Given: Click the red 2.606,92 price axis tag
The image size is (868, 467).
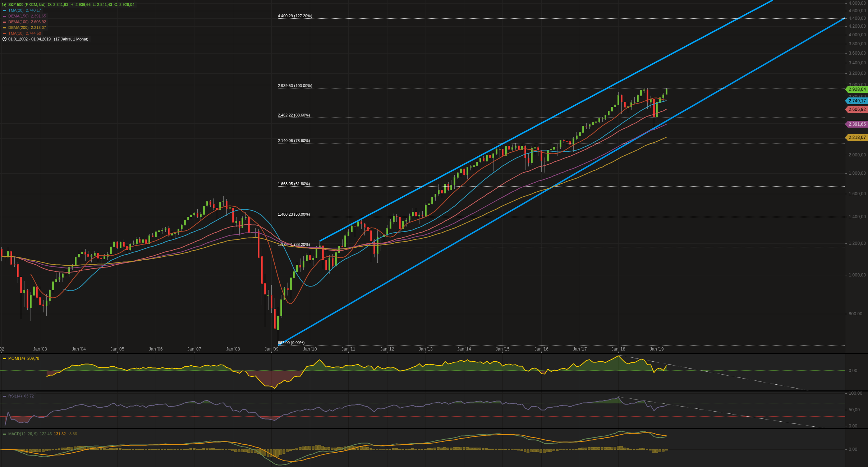Looking at the screenshot, I should tap(857, 109).
